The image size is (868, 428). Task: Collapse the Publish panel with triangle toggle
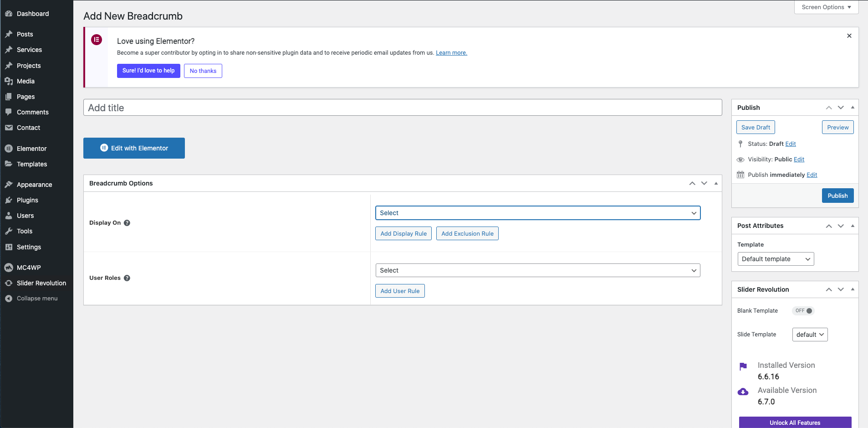(853, 108)
